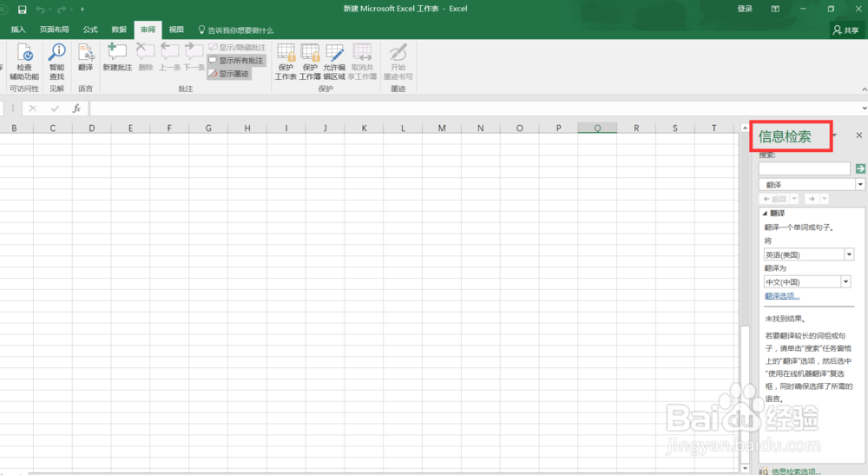Image resolution: width=868 pixels, height=475 pixels.
Task: Click the vertical scrollbar up arrow
Action: (x=745, y=128)
